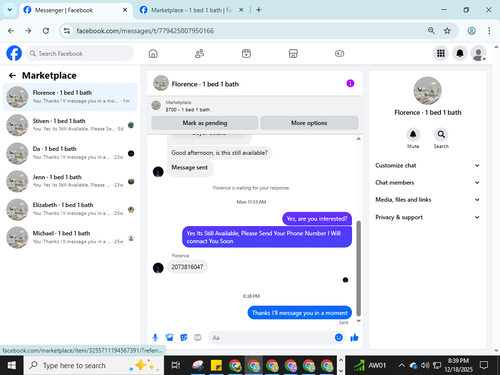Open the notifications bell in header
Viewport: 500px width, 375px height.
click(x=460, y=53)
